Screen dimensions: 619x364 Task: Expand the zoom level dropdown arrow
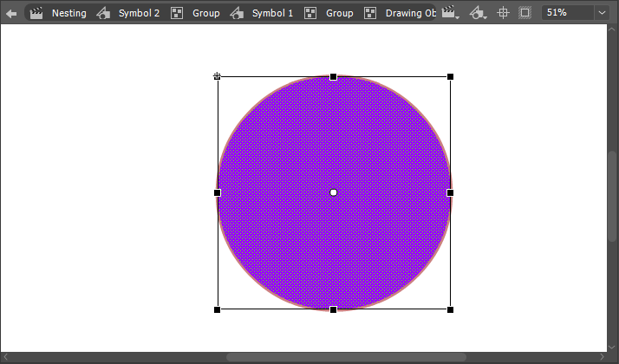602,13
